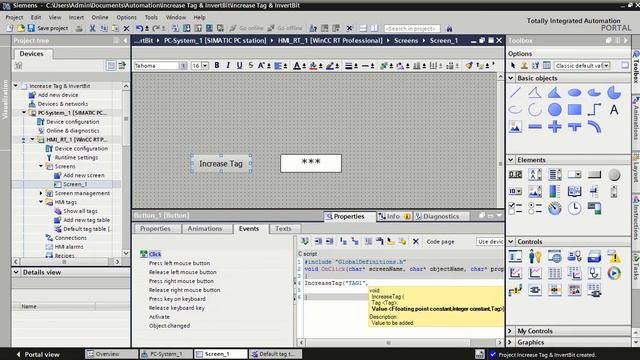Select the Check box element in Toolbox

pyautogui.click(x=515, y=208)
